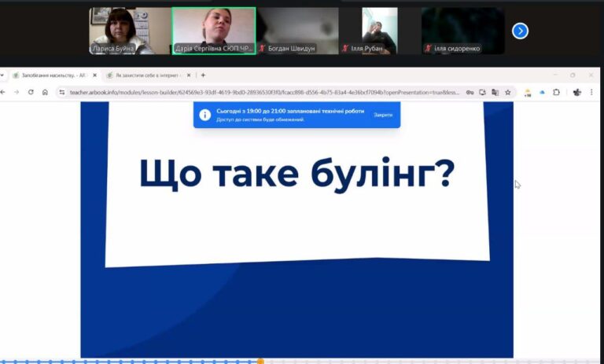Select Богдан Швидун's video thumbnail
The height and width of the screenshot is (364, 604).
298,31
